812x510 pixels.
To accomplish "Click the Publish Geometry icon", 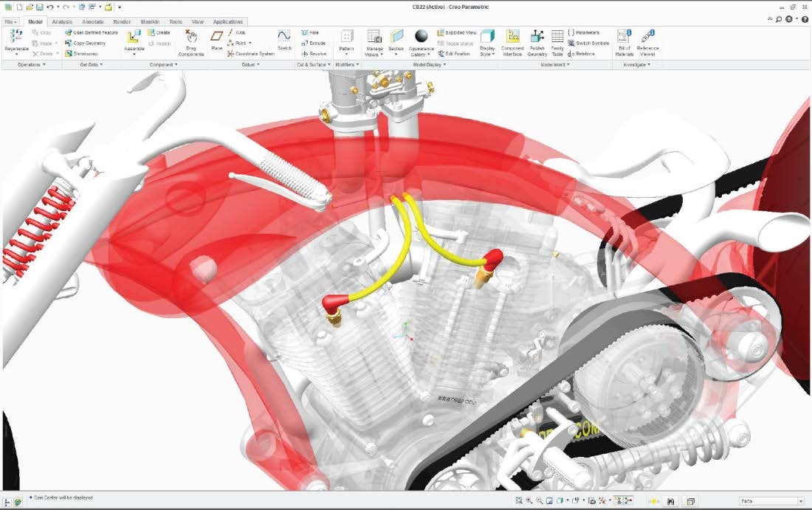I will pyautogui.click(x=537, y=38).
